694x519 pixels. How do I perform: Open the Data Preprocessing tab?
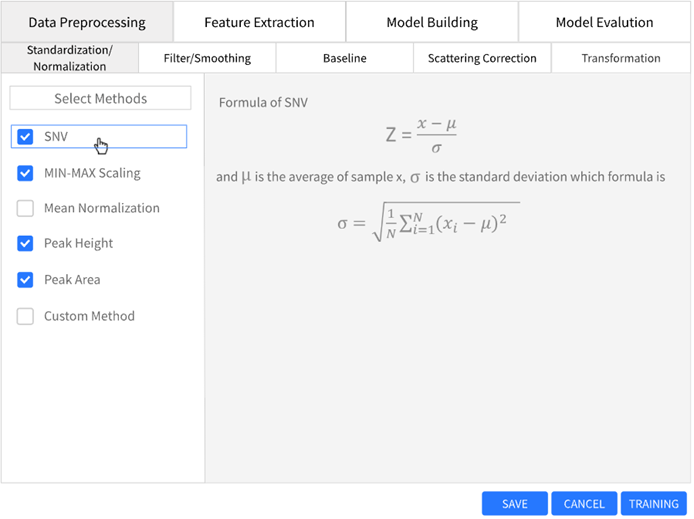(87, 22)
